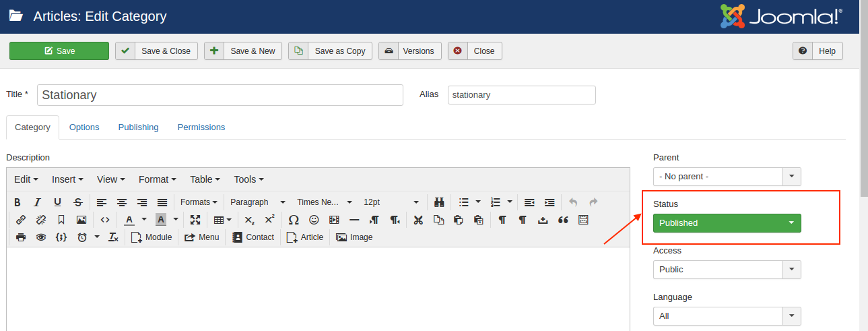The image size is (868, 331).
Task: Click Save as Copy
Action: pyautogui.click(x=330, y=51)
